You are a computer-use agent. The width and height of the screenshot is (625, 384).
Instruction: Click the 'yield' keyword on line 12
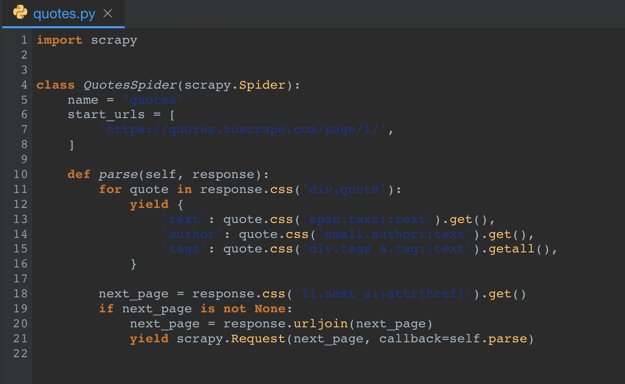coord(149,204)
